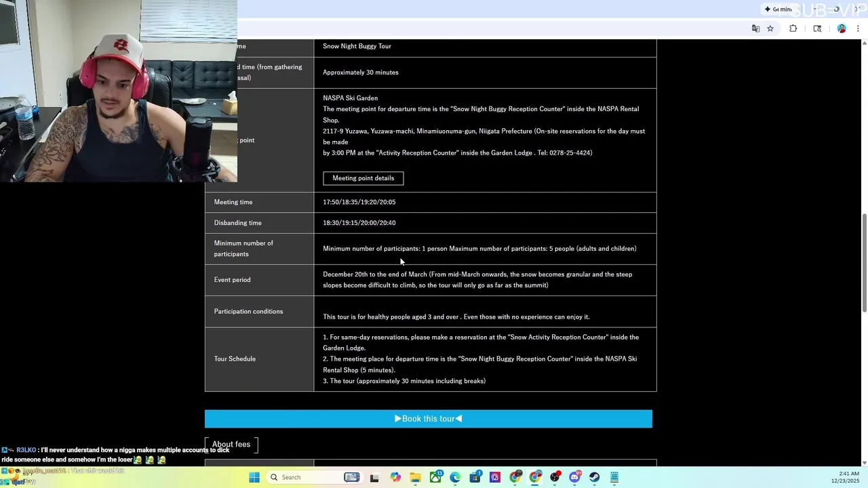Click the Tour Schedule row label
Viewport: 868px width, 488px height.
[235, 359]
